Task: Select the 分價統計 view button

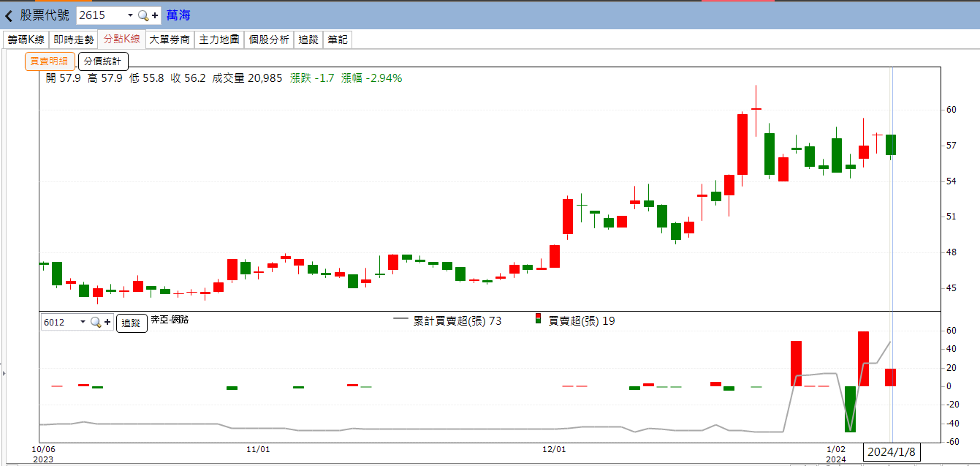Action: (103, 61)
